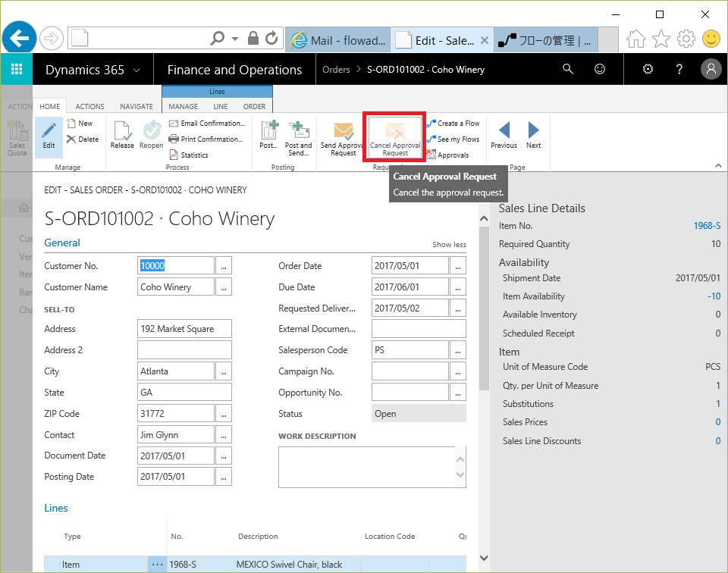Open Order Date picker button
This screenshot has height=573, width=728.
pos(458,266)
